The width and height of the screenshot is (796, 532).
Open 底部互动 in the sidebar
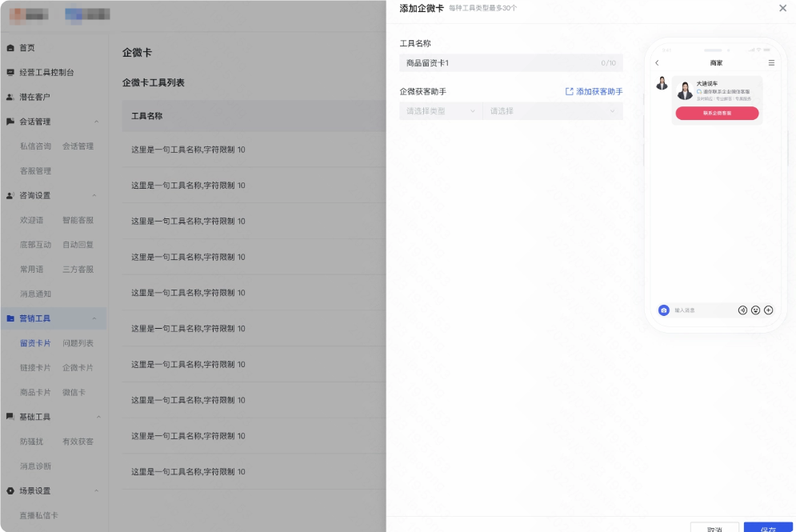tap(35, 245)
